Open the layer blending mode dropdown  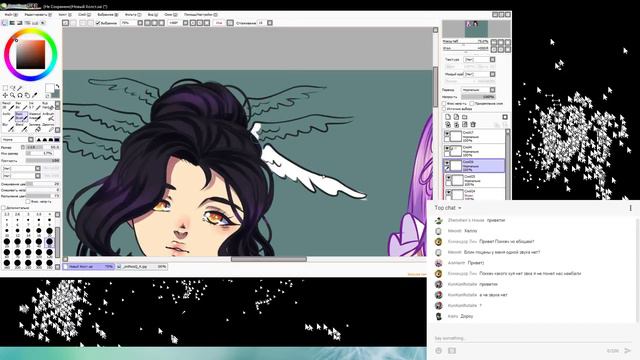pyautogui.click(x=478, y=90)
